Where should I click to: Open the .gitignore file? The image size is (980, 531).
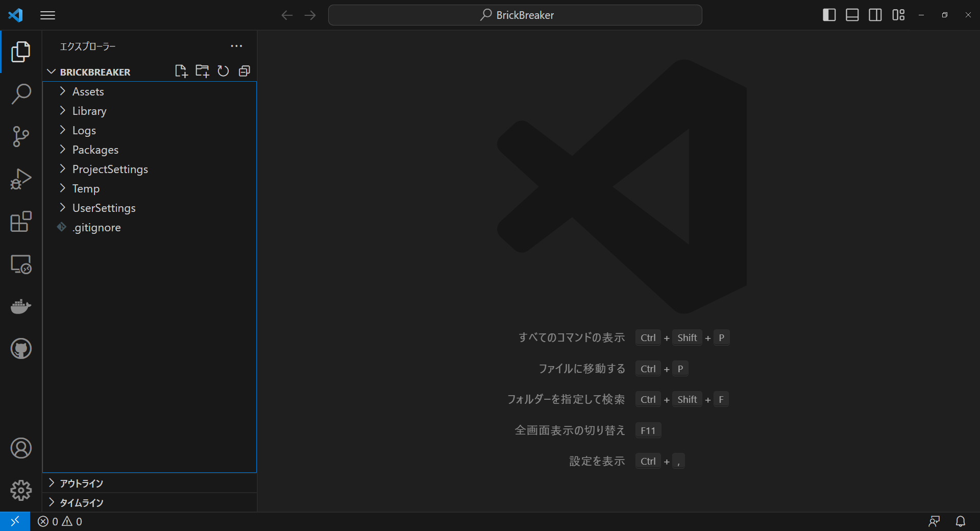click(x=150, y=227)
